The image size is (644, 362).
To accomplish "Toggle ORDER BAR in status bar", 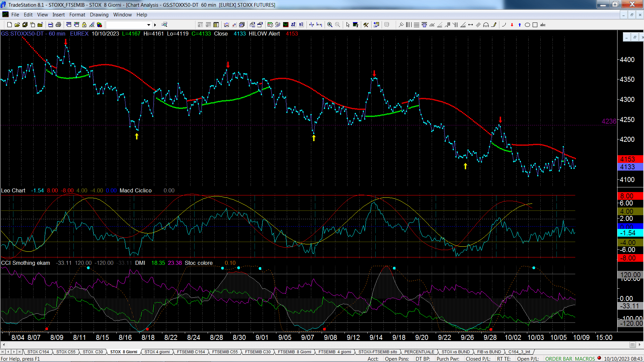I will [x=559, y=359].
